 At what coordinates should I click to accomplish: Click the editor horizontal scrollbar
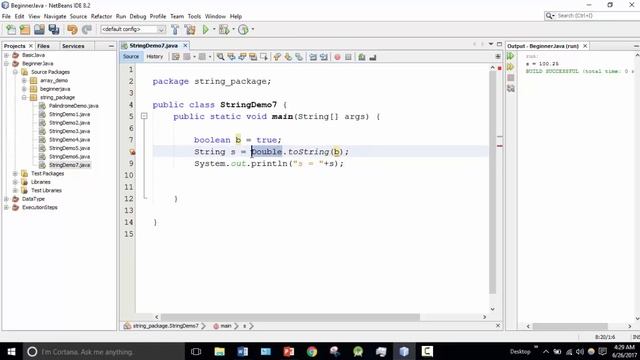290,317
